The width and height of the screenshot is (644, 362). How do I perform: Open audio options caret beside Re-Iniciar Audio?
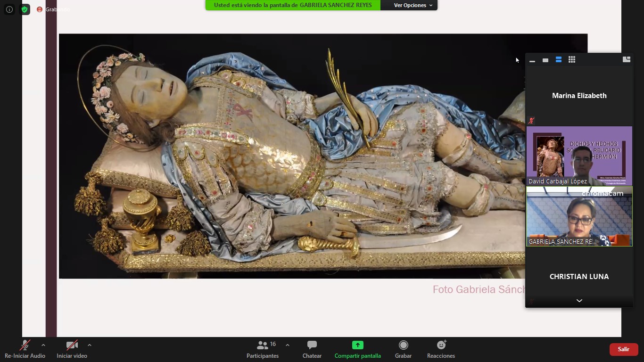(43, 345)
